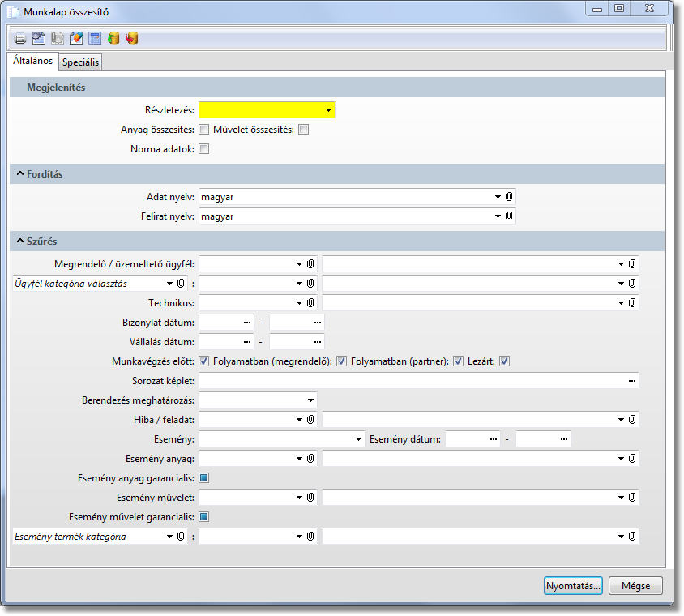The width and height of the screenshot is (684, 616).
Task: Click the Mégse button
Action: (x=636, y=585)
